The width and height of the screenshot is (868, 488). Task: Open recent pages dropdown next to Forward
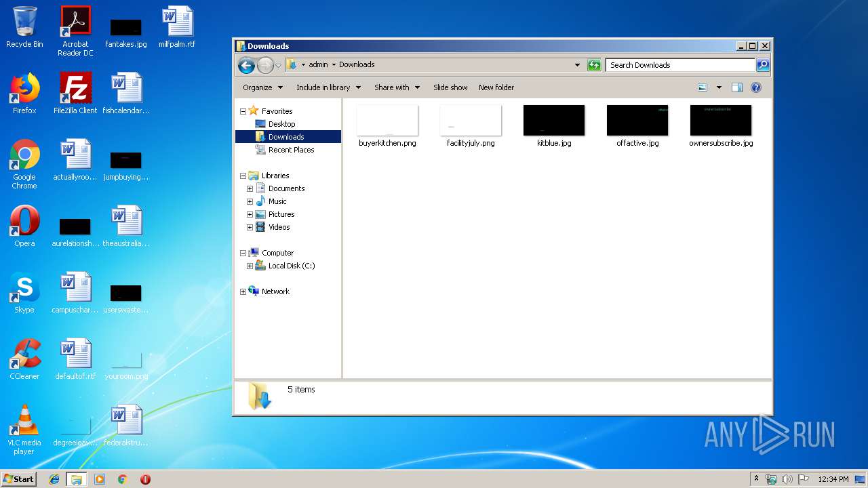coord(278,66)
